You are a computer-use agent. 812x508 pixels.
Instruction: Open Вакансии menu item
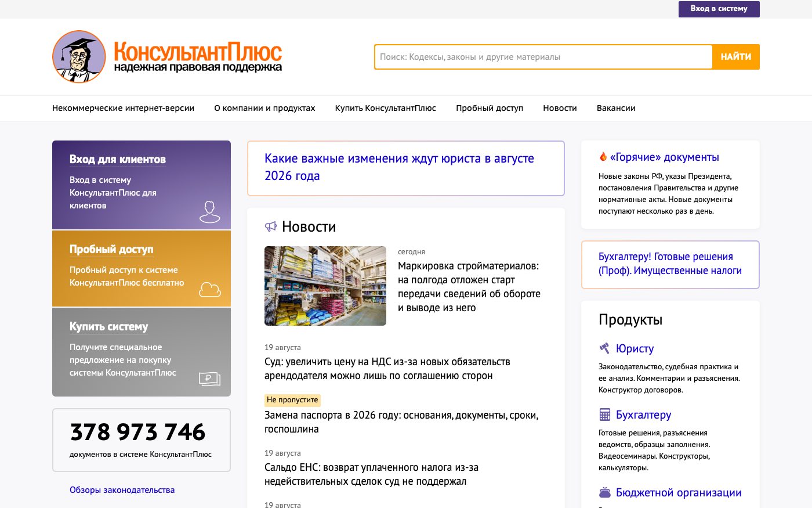[616, 108]
